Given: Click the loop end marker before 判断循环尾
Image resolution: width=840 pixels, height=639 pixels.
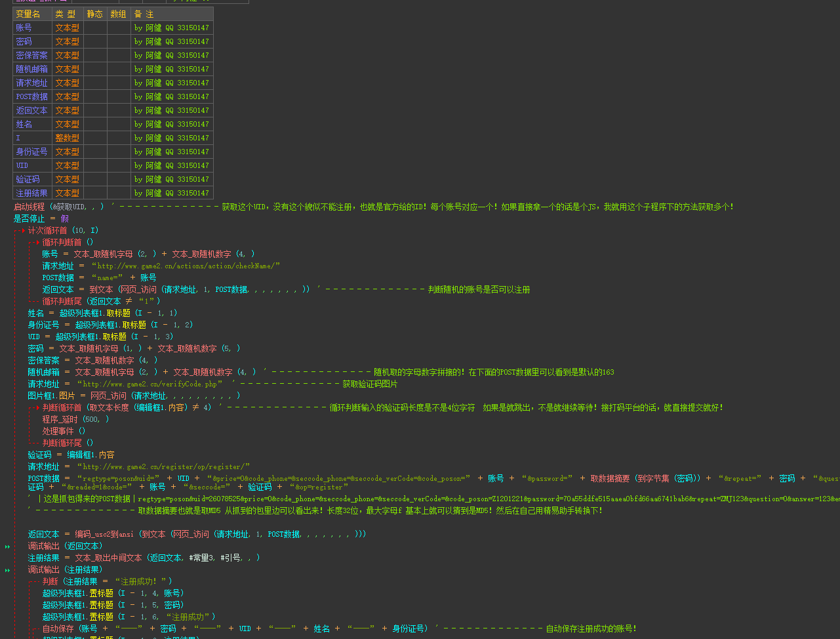Looking at the screenshot, I should pyautogui.click(x=35, y=443).
